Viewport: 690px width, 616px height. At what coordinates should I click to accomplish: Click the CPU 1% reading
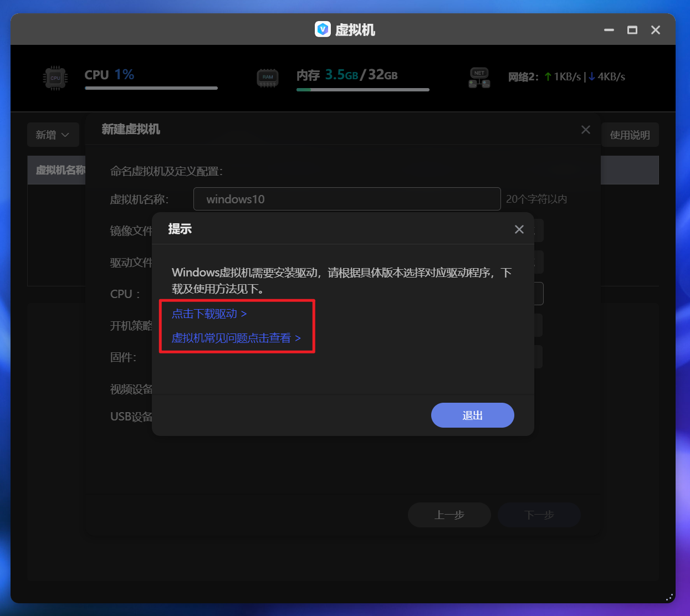point(109,75)
